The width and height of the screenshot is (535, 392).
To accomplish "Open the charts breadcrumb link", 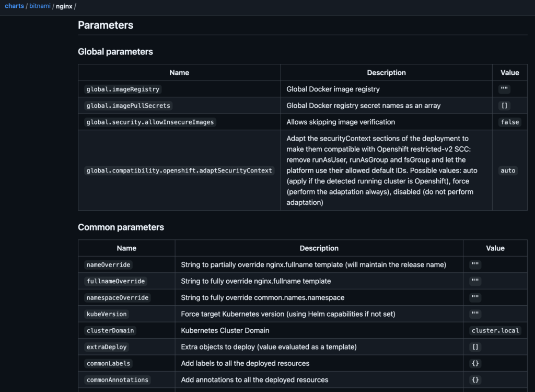I will (14, 6).
